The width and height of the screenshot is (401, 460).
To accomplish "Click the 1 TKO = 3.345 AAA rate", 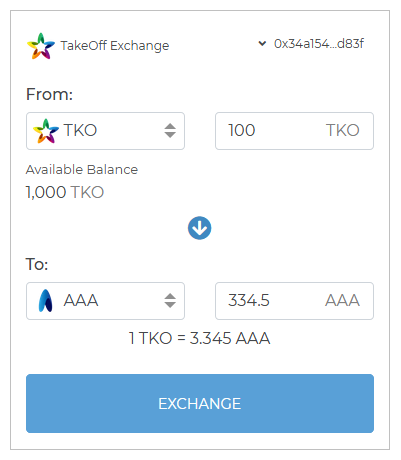I will [199, 338].
